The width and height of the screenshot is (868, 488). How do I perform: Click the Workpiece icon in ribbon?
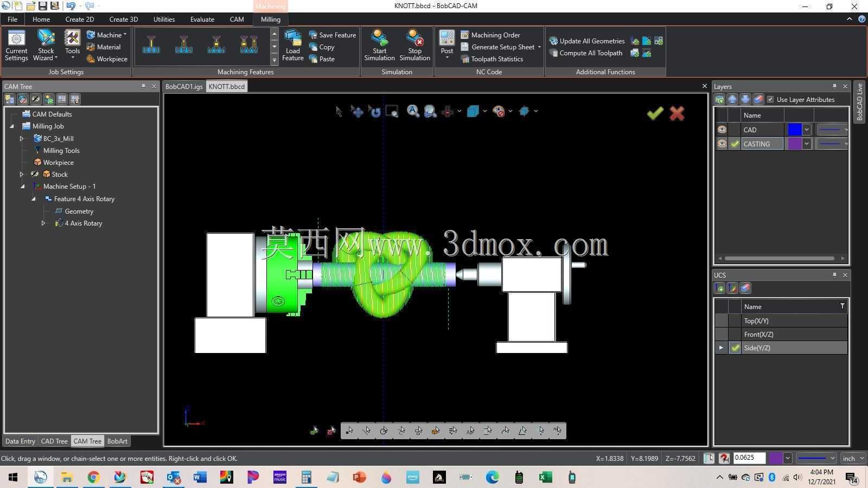pyautogui.click(x=91, y=59)
